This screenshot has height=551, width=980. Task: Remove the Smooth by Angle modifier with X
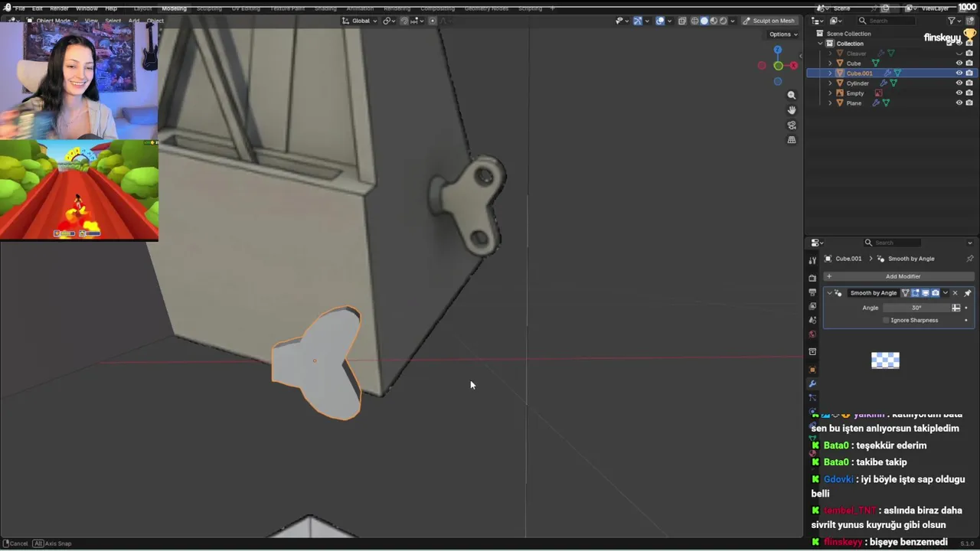(955, 293)
